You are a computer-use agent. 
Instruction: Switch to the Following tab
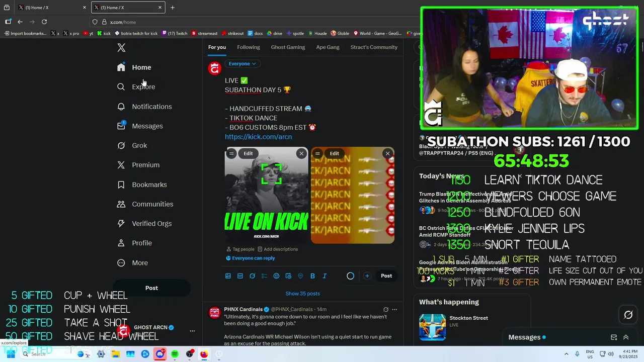point(249,47)
